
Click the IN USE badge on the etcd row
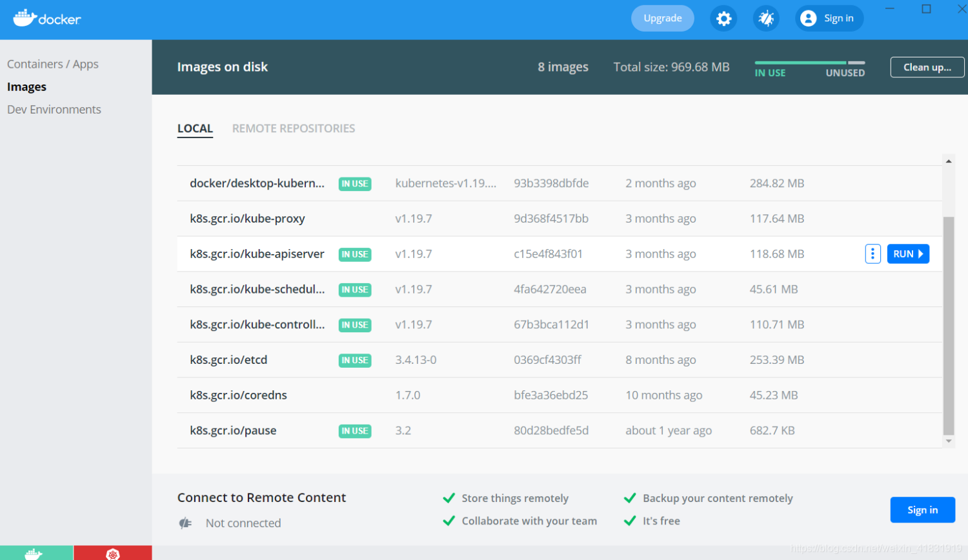355,361
